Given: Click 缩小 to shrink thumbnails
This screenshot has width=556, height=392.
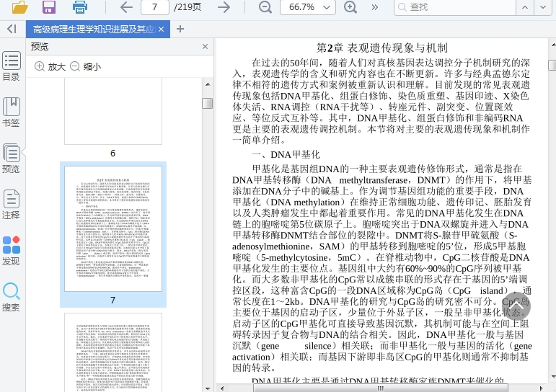Looking at the screenshot, I should 86,66.
